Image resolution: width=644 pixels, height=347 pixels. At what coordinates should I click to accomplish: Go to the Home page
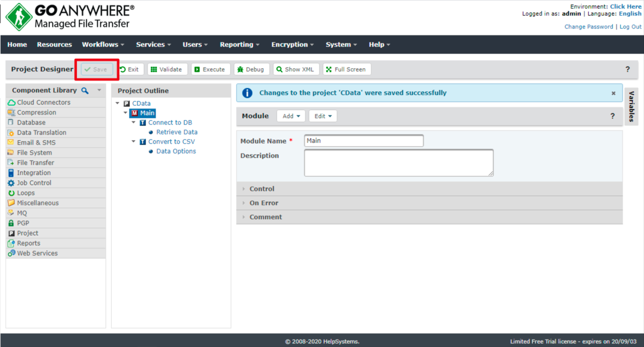click(17, 45)
